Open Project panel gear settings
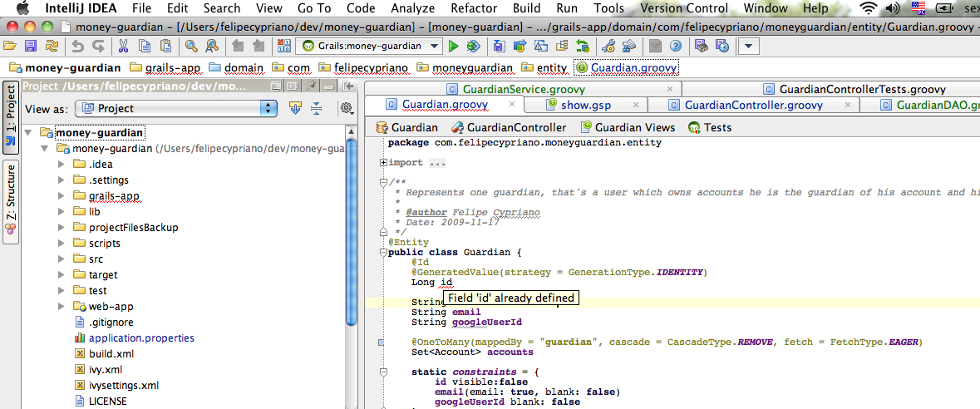Viewport: 980px width, 409px height. click(x=347, y=108)
